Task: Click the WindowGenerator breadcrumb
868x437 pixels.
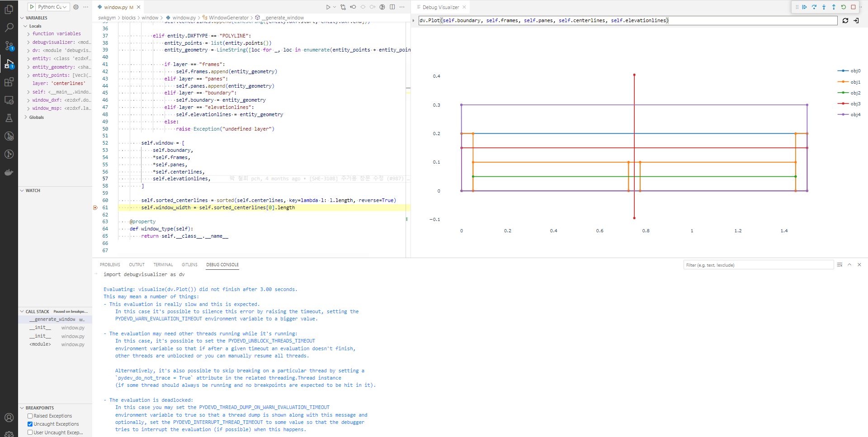Action: tap(229, 18)
